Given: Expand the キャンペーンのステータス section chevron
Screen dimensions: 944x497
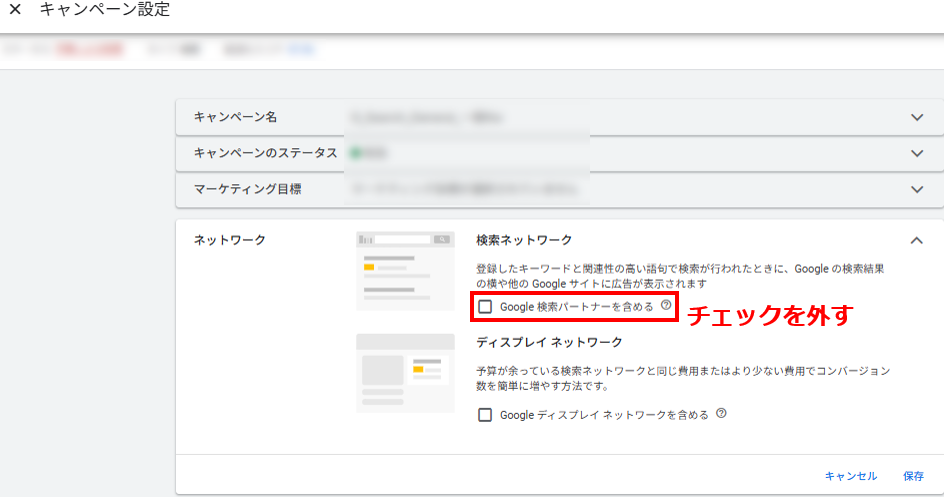Looking at the screenshot, I should point(916,153).
